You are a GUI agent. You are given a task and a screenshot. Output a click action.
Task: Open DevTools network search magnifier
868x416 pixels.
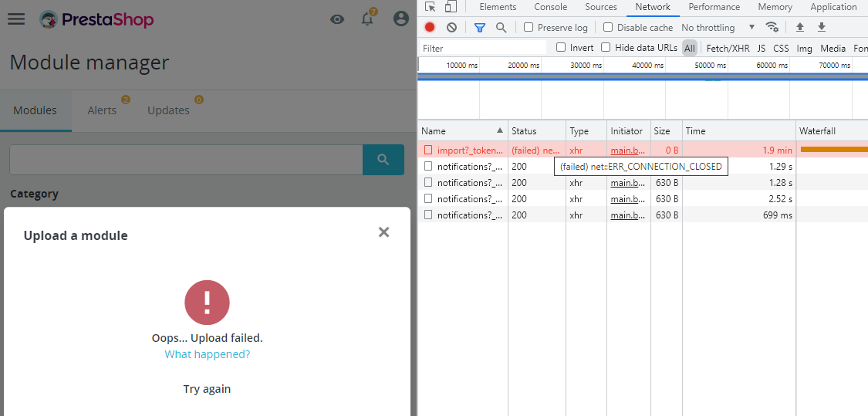point(501,27)
